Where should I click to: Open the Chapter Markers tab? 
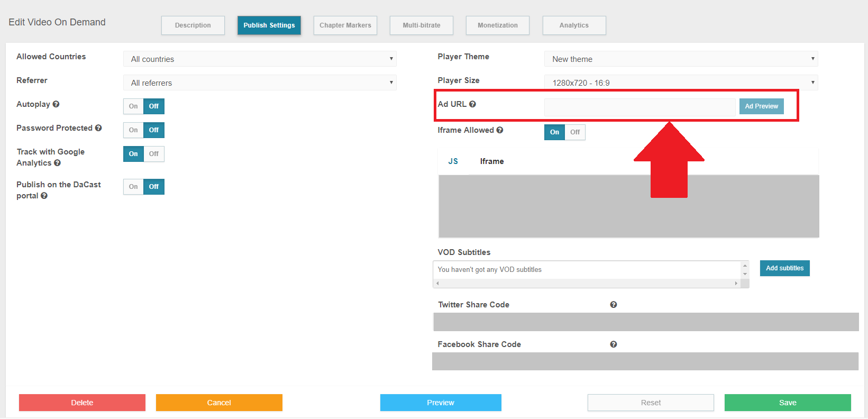click(345, 25)
